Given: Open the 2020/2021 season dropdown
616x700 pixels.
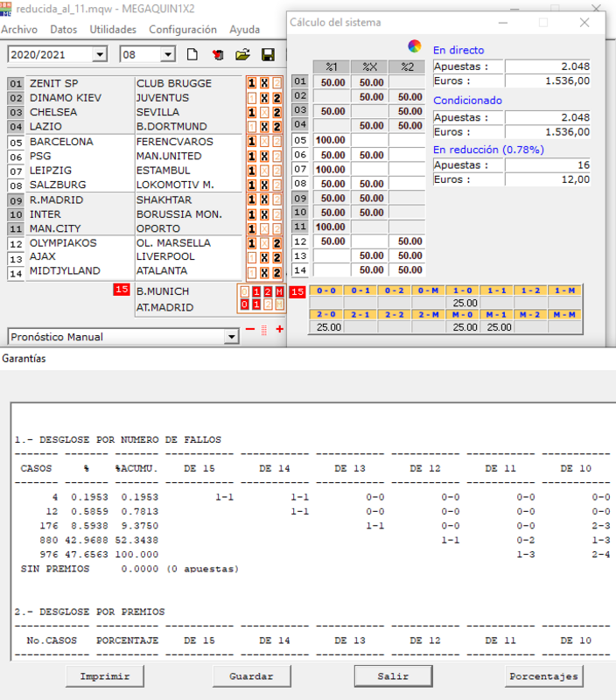Looking at the screenshot, I should pos(100,54).
